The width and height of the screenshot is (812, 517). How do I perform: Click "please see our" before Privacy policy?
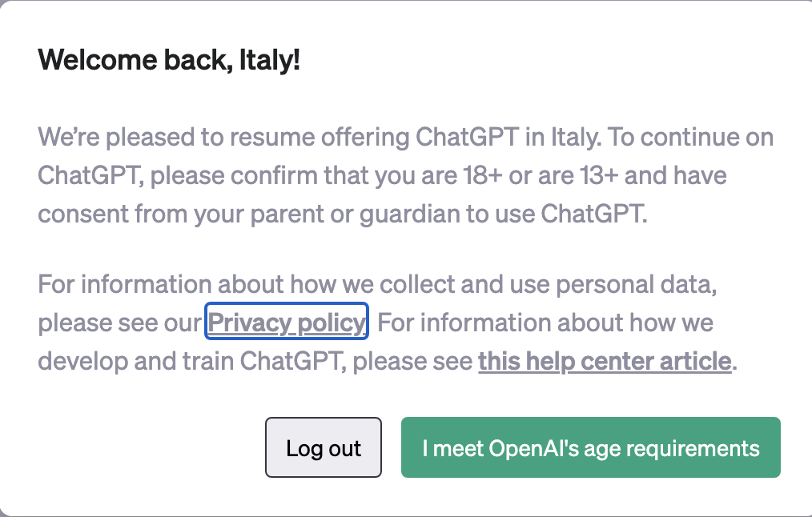click(120, 323)
